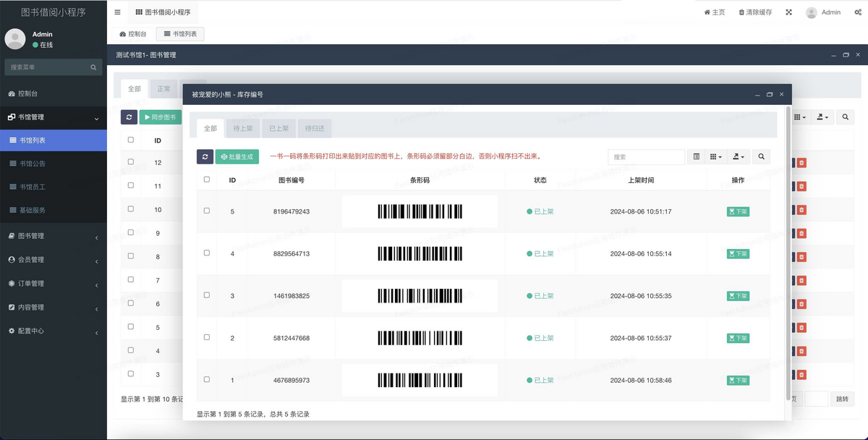Click the 主页 home link in the header
Viewport: 868px width, 440px height.
pyautogui.click(x=714, y=12)
